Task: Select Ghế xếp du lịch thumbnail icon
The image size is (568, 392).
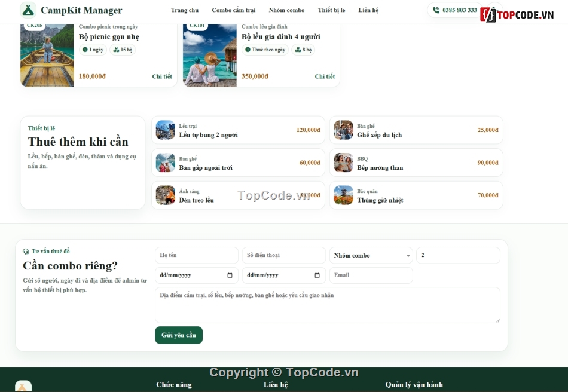Action: coord(343,130)
